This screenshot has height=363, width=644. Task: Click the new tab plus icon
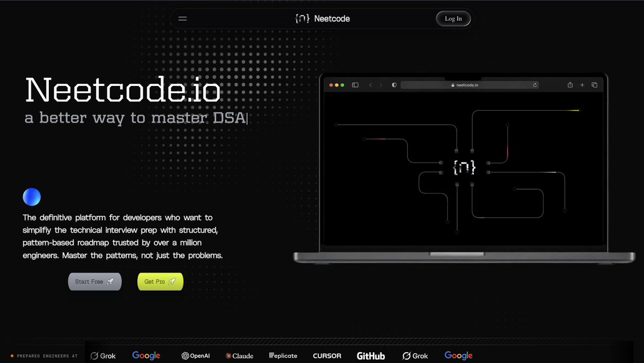[582, 85]
